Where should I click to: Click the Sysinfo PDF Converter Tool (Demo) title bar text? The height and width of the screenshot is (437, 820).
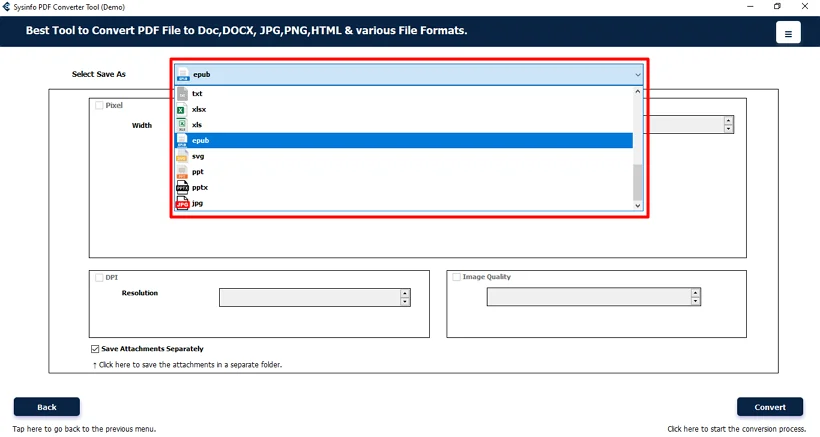tap(69, 7)
